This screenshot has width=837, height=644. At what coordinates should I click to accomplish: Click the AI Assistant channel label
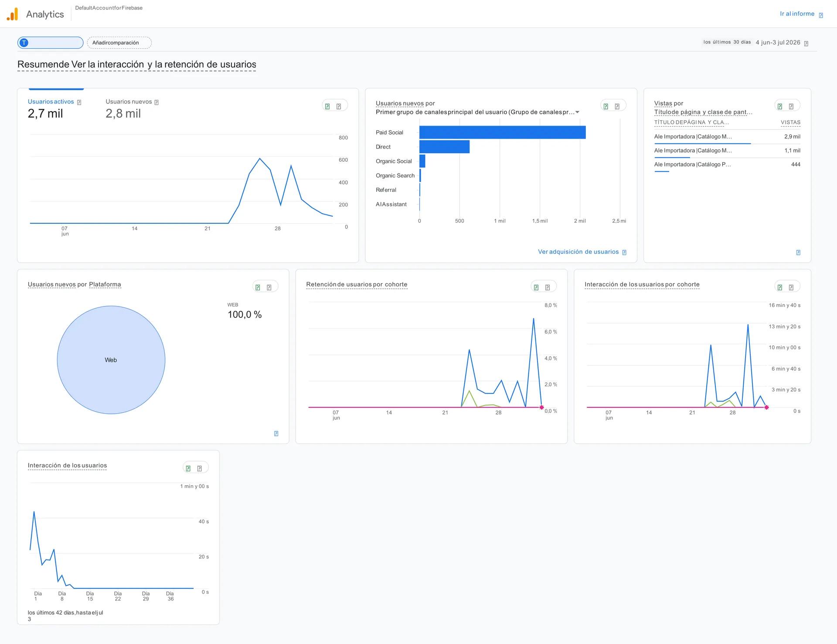391,204
